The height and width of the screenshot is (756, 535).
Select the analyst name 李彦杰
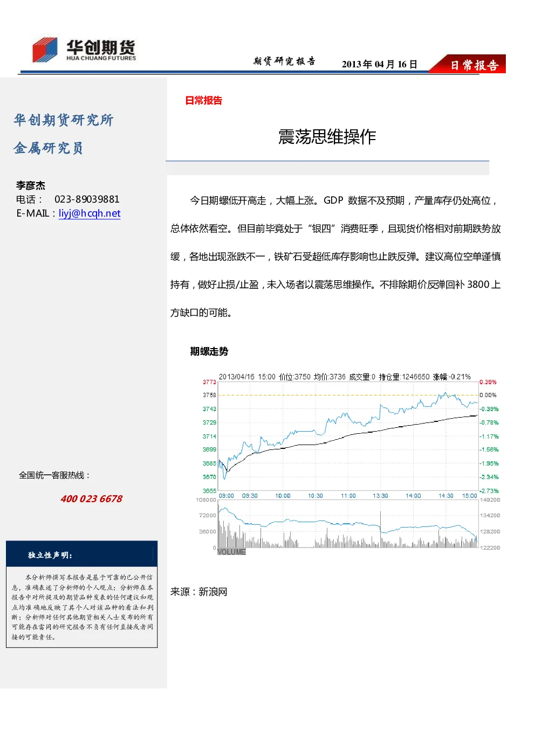click(31, 185)
